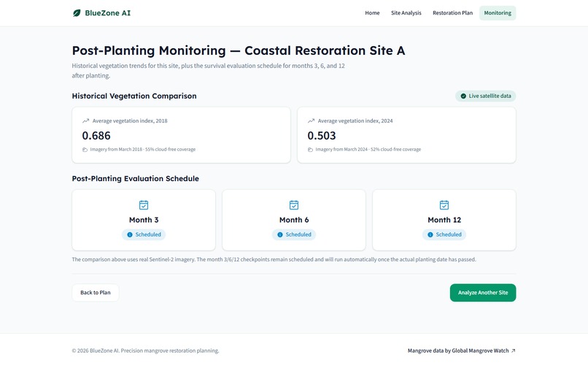
Task: Click the Month 6 Scheduled status label
Action: click(298, 234)
